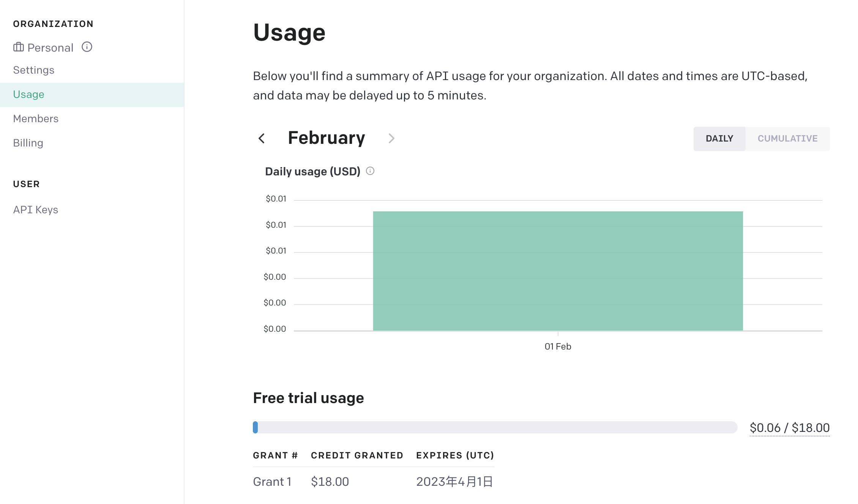
Task: Open the API Keys page
Action: coord(36,210)
